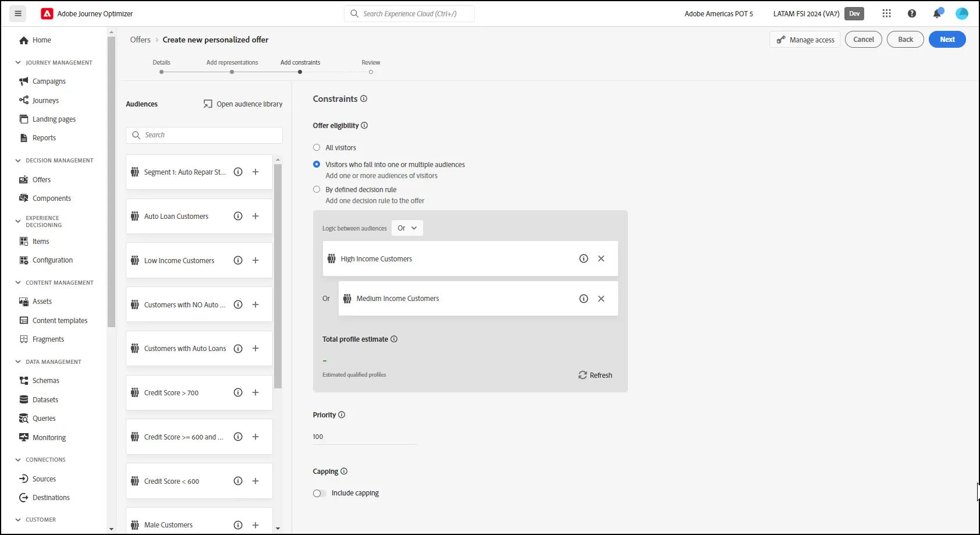Screen dimensions: 980x535
Task: Add Credit Score > 700 audience
Action: coord(255,392)
